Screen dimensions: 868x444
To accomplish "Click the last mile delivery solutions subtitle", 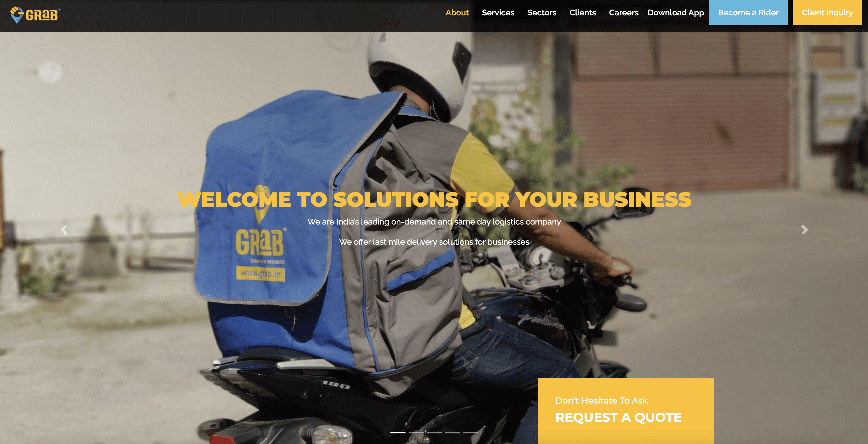I will pos(434,242).
